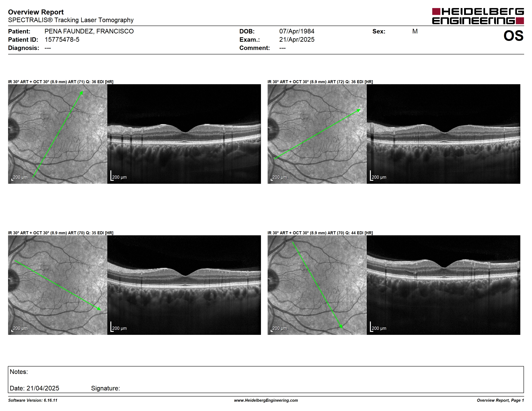Click the Sex value M
The image size is (532, 411).
pyautogui.click(x=415, y=31)
